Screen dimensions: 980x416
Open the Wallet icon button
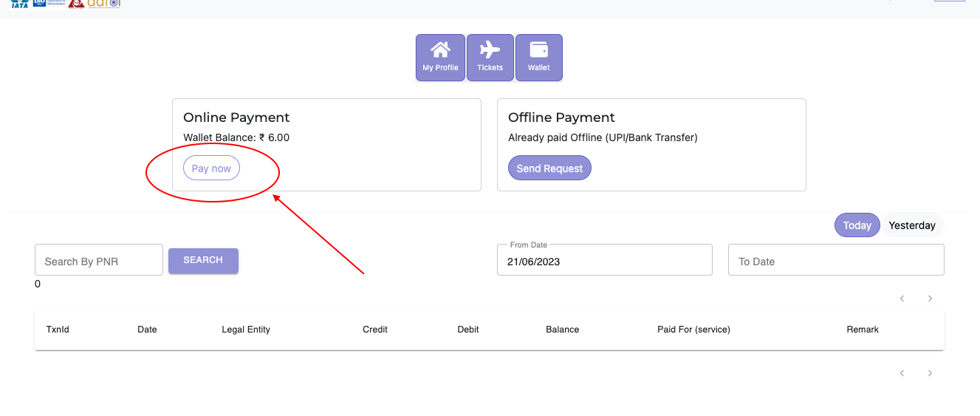538,57
